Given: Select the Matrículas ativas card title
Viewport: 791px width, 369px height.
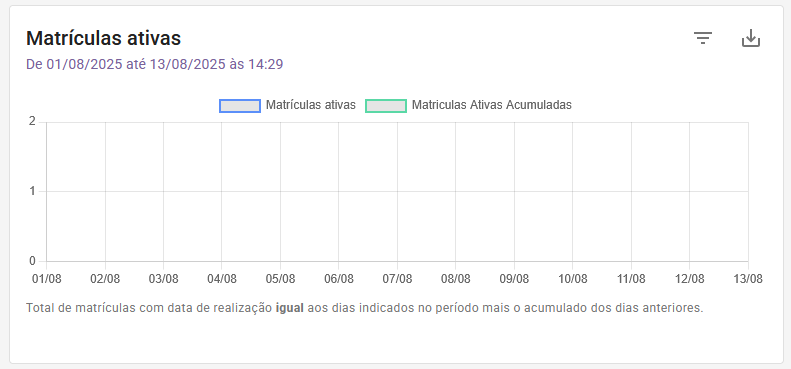Looking at the screenshot, I should (103, 38).
